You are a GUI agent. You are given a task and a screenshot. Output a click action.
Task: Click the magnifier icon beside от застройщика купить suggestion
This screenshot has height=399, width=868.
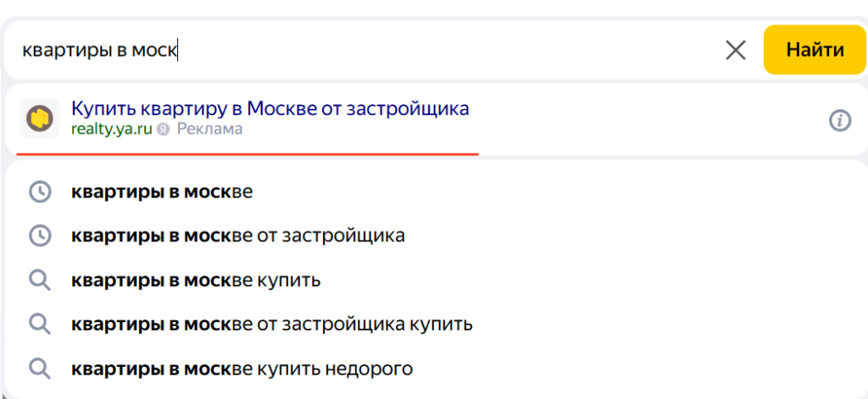point(40,324)
